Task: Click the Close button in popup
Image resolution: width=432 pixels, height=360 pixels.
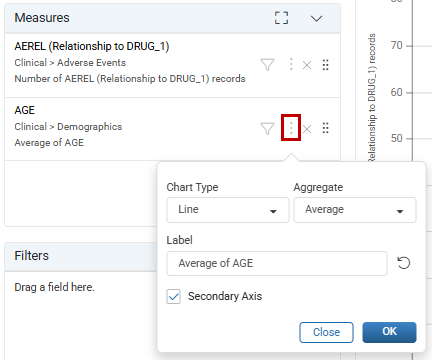Action: (326, 332)
